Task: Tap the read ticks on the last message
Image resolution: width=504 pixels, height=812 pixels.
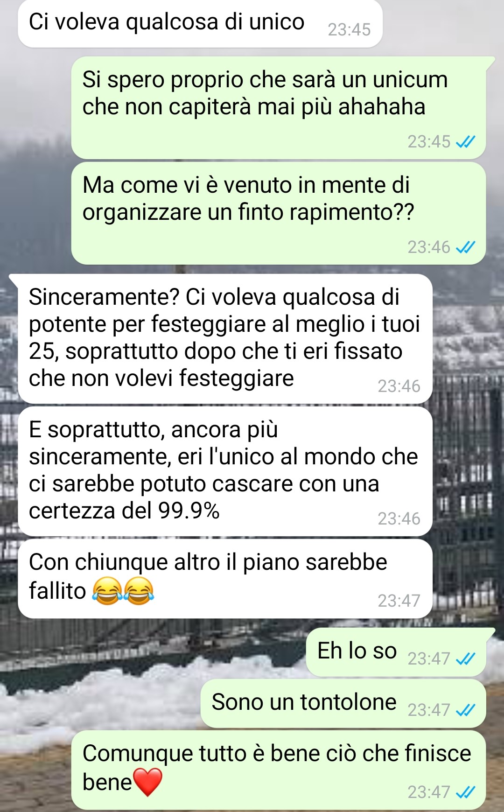Action: (465, 792)
